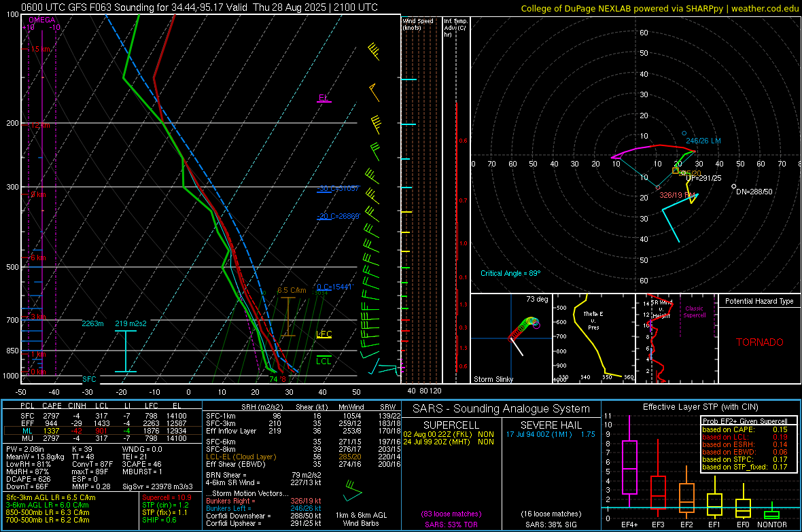Click 'SHIP = 0.6' parameter
Viewport: 802px width, 532px height.
tap(159, 520)
